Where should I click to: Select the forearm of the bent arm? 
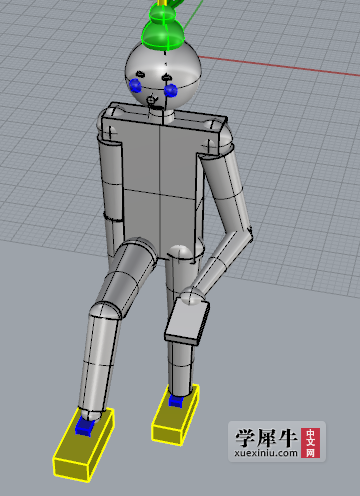[220, 263]
